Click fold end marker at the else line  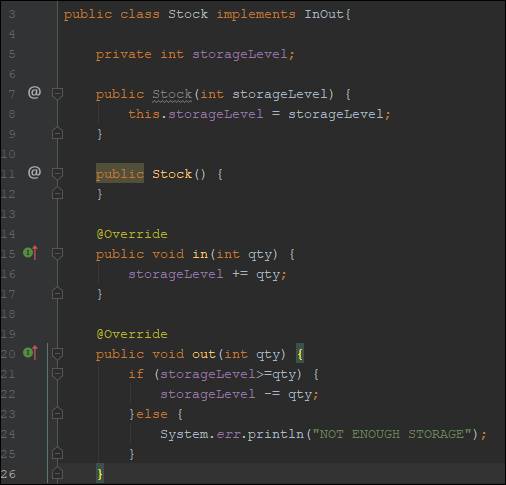[x=57, y=413]
